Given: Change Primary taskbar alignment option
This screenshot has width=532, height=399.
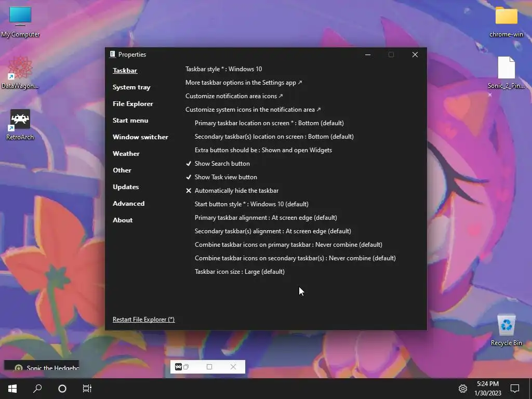Looking at the screenshot, I should click(x=265, y=218).
